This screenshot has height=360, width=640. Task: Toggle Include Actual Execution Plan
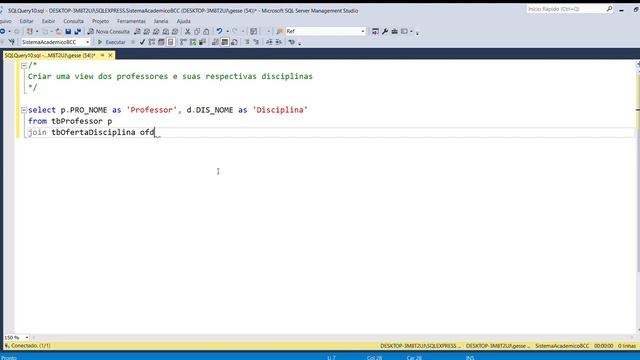(183, 42)
